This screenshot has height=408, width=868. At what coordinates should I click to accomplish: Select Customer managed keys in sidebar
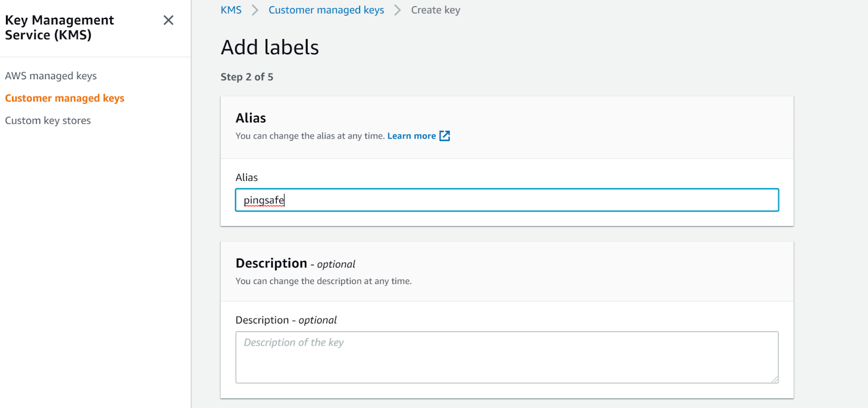click(65, 98)
